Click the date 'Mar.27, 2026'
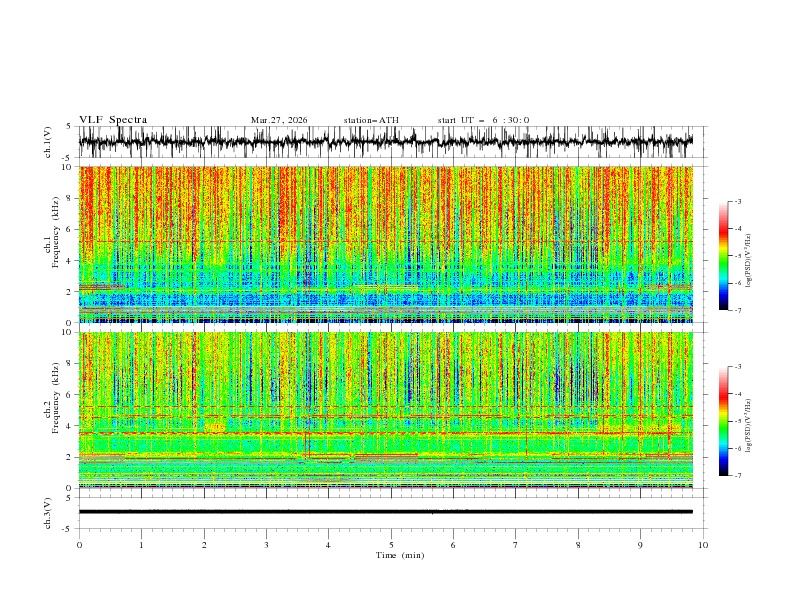Viewport: 792px width, 612px height. tap(279, 120)
